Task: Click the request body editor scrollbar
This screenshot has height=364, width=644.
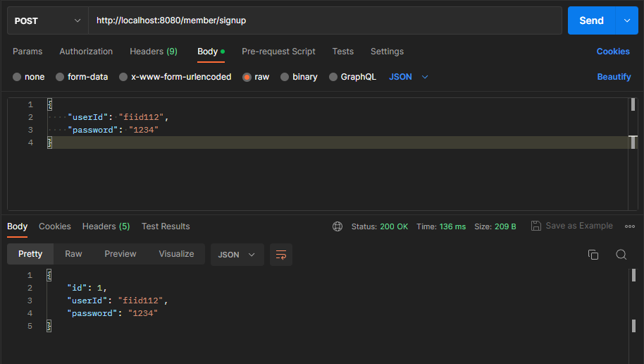Action: (x=633, y=154)
